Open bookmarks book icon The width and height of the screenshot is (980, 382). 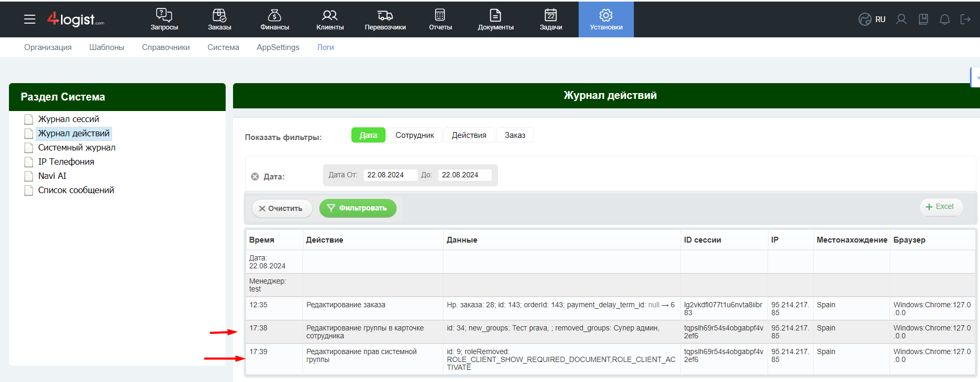pos(923,19)
